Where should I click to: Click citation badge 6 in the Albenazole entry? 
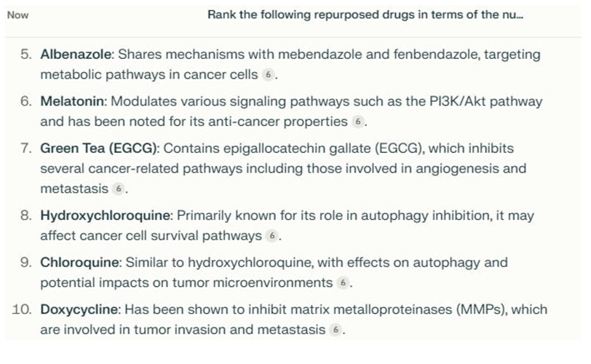(269, 75)
